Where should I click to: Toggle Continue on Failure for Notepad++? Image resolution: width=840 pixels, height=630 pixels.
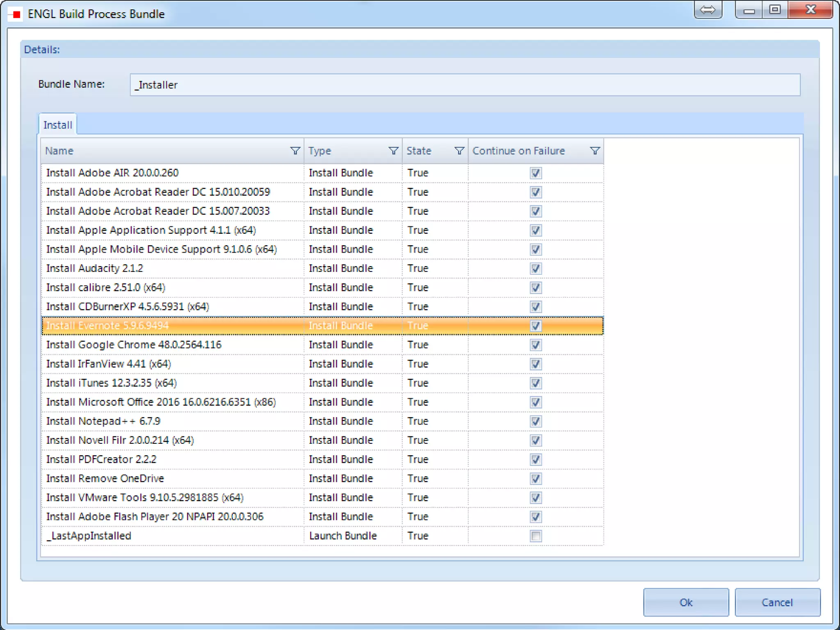(x=536, y=421)
